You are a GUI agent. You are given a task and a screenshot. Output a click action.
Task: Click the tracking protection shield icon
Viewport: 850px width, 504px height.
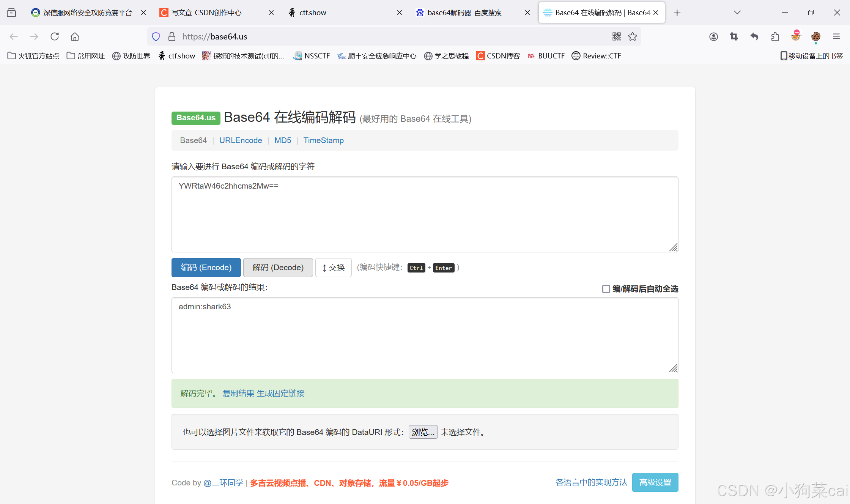[156, 36]
